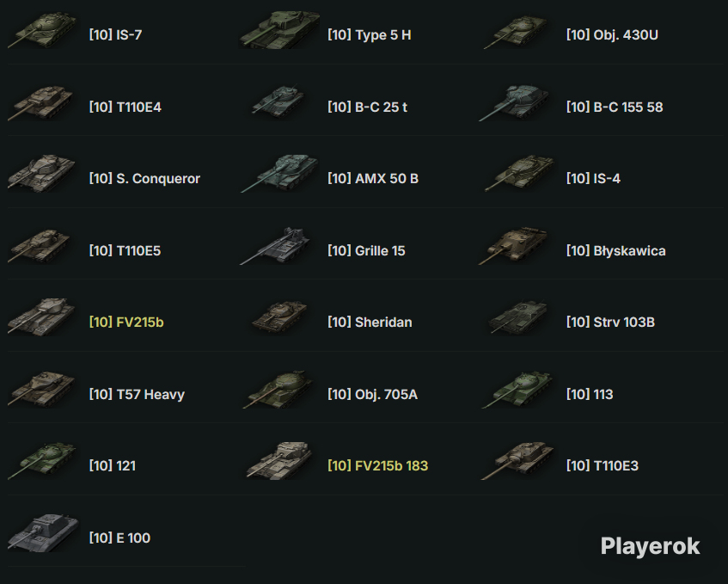
Task: Select the "[10] Strv 103B" label
Action: [610, 322]
